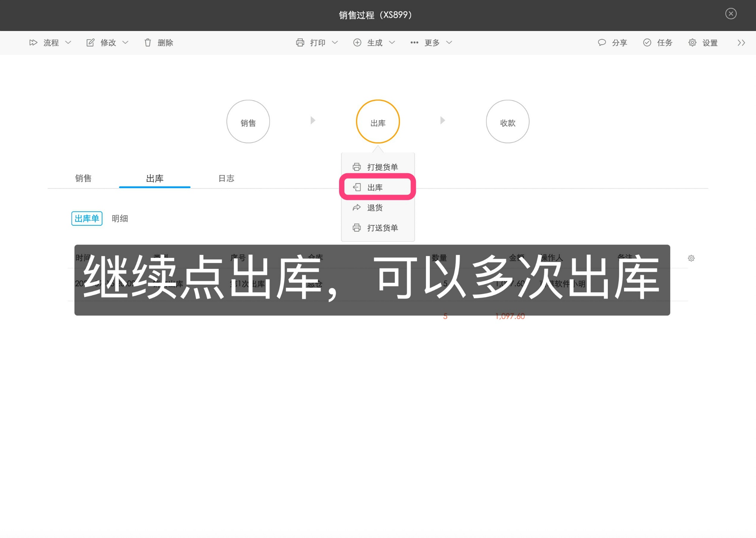
Task: Switch to the 销售 tab
Action: 83,178
